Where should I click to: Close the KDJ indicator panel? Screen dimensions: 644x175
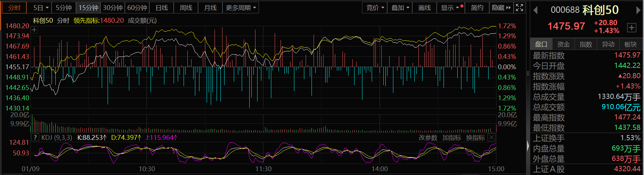click(492, 137)
